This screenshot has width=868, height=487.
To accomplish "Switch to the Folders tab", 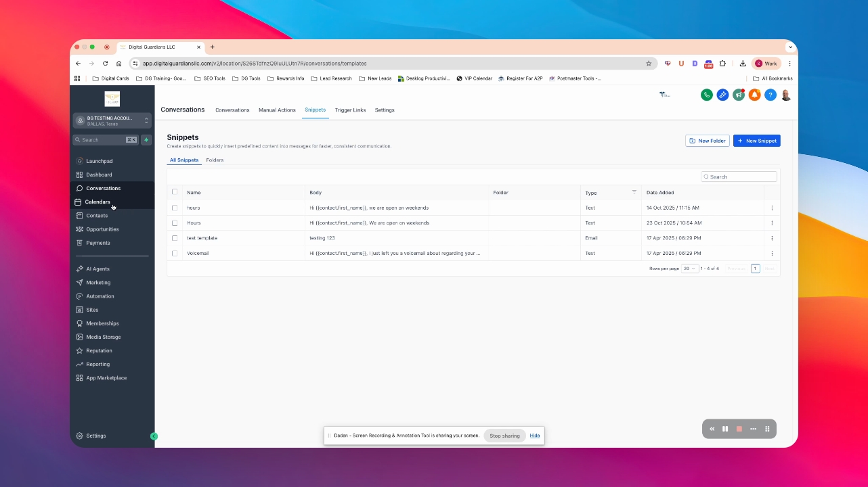I will [x=215, y=160].
